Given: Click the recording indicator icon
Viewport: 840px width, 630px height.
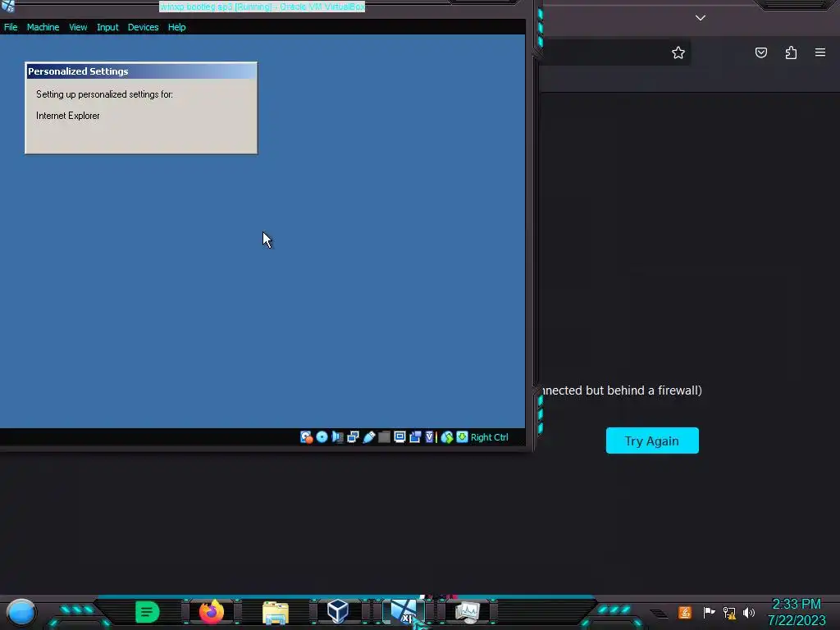Looking at the screenshot, I should (x=415, y=437).
